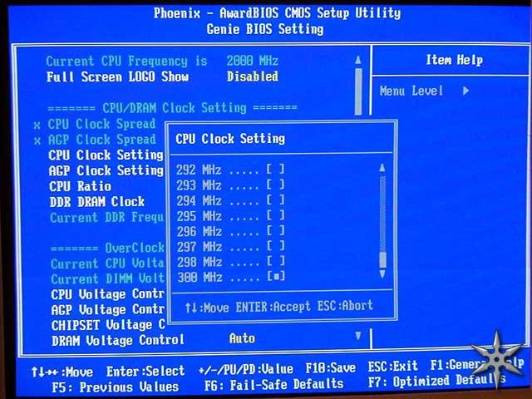Select CPU Voltage Control item
Screen dimensions: 532x399
pyautogui.click(x=107, y=294)
